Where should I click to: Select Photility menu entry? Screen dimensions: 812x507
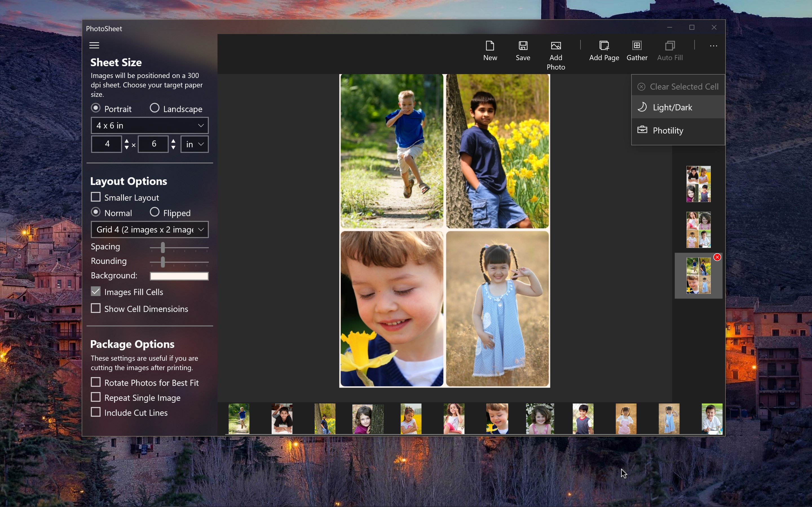click(x=668, y=130)
